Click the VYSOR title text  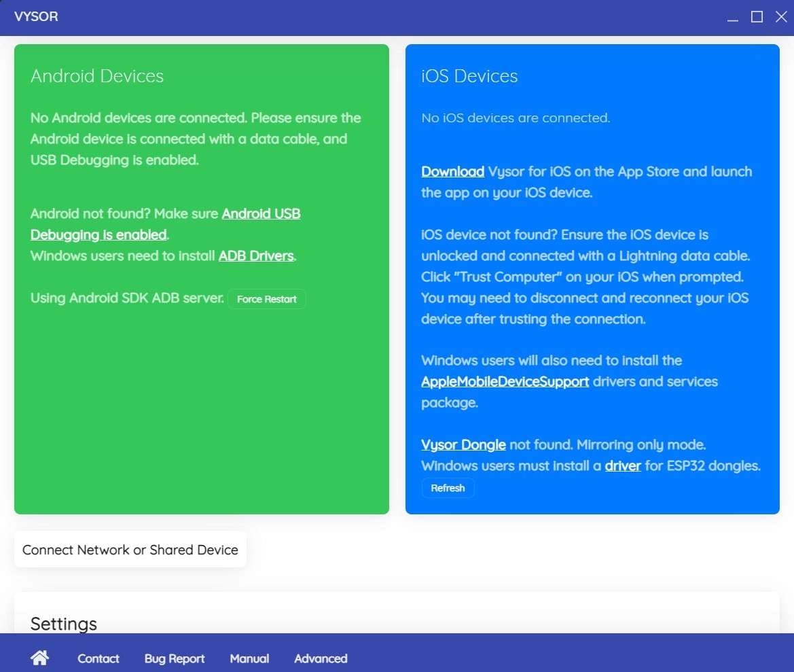pyautogui.click(x=36, y=17)
